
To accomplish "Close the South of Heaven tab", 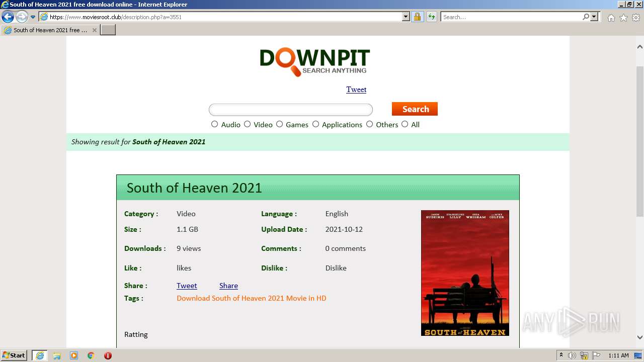I will (x=94, y=30).
